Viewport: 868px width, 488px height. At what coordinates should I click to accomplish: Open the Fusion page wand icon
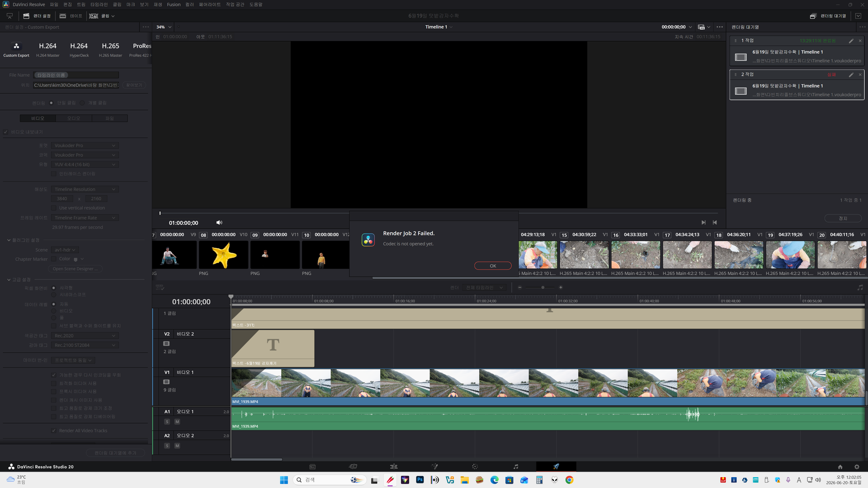pyautogui.click(x=434, y=467)
